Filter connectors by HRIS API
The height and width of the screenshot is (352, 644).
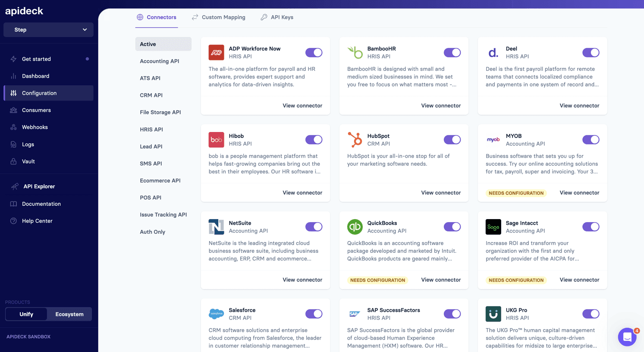tap(151, 129)
